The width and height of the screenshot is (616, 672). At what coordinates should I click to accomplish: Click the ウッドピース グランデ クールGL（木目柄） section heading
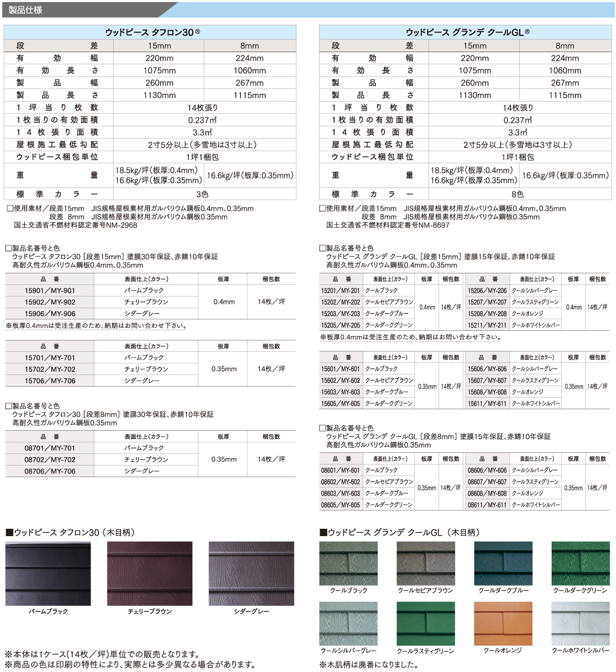(x=400, y=532)
